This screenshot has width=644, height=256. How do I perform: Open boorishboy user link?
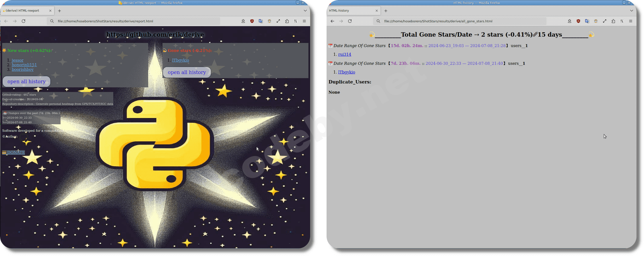pos(23,70)
